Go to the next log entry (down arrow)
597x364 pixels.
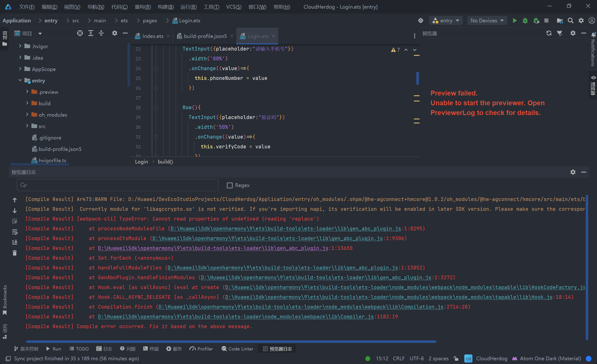[14, 211]
